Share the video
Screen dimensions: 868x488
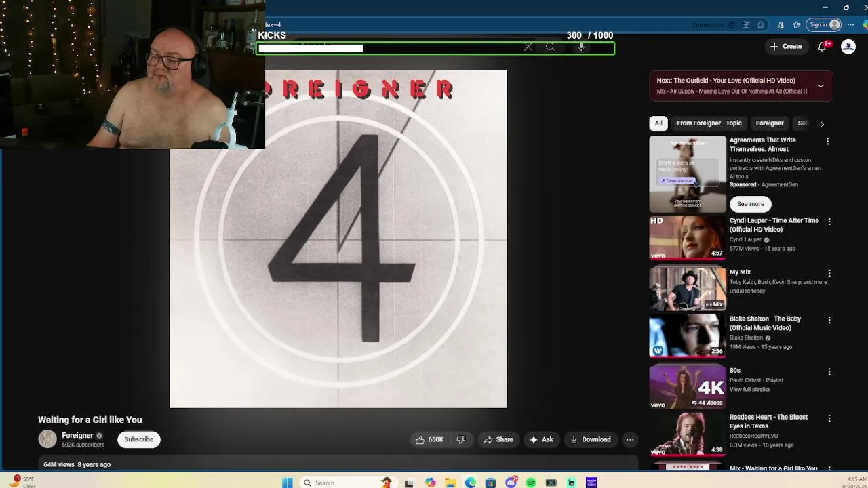(498, 439)
